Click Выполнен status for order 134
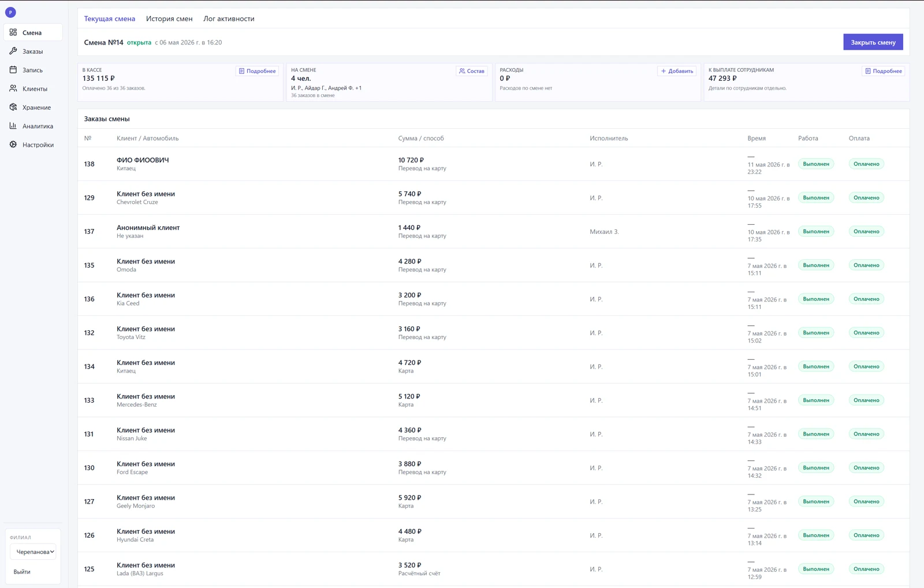This screenshot has height=588, width=924. 815,366
